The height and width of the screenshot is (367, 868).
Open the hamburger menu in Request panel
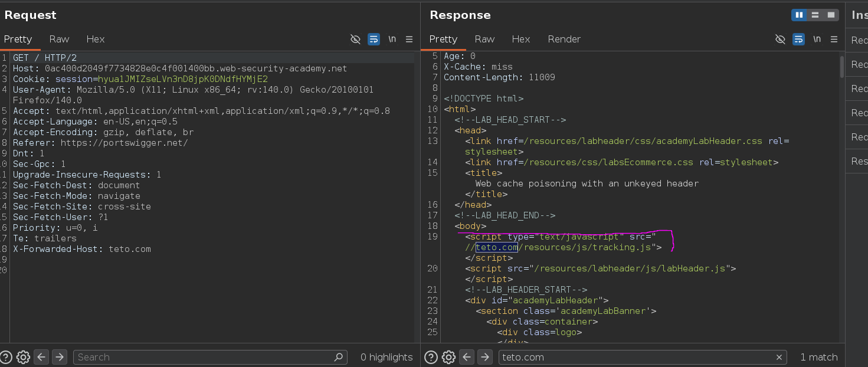tap(409, 39)
